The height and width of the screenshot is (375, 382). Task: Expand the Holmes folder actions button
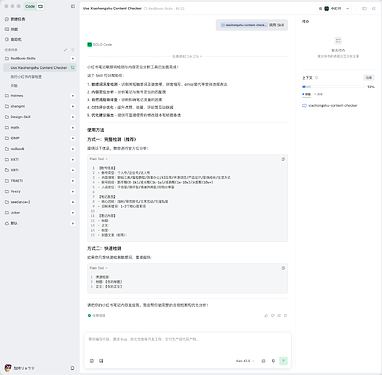(73, 96)
